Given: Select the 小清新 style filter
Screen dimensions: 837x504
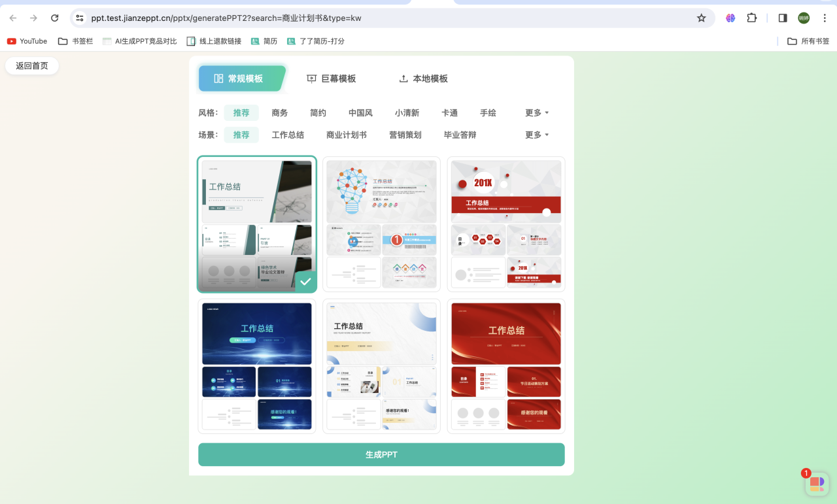Looking at the screenshot, I should pos(407,113).
